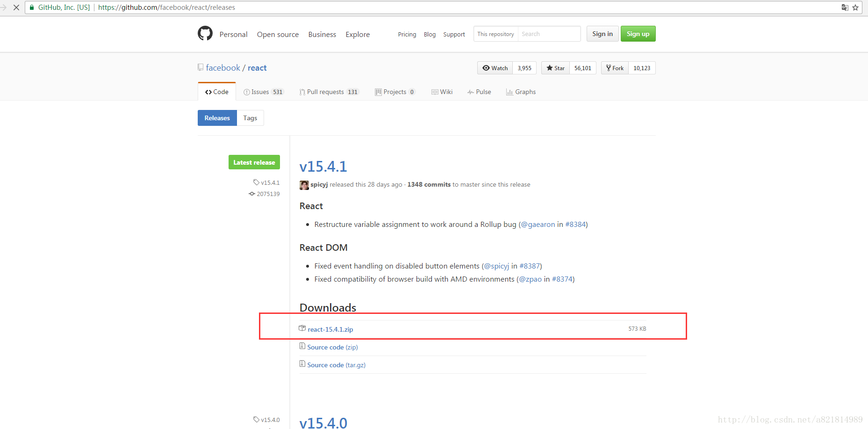Download react-15.4.1.zip
This screenshot has height=429, width=868.
point(330,329)
